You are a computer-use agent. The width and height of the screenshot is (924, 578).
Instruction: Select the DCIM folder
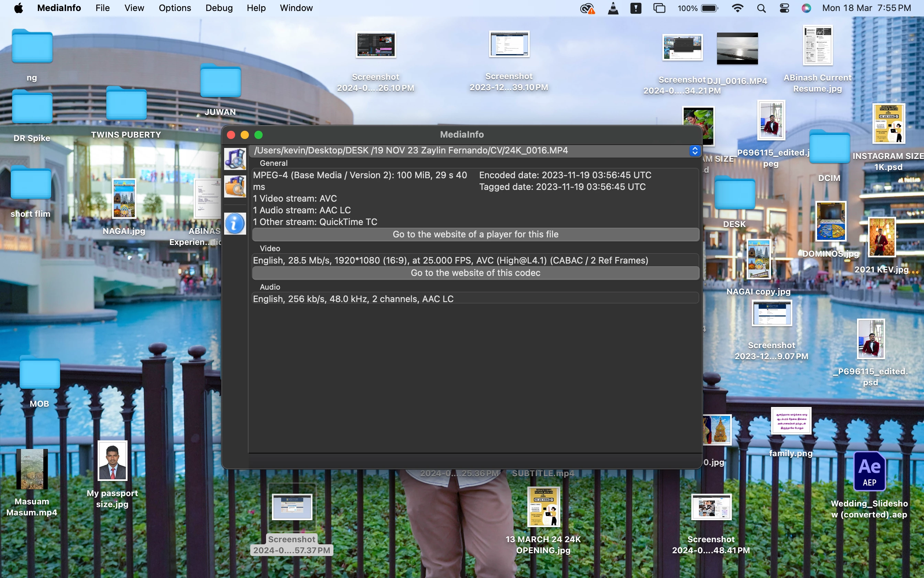tap(829, 147)
